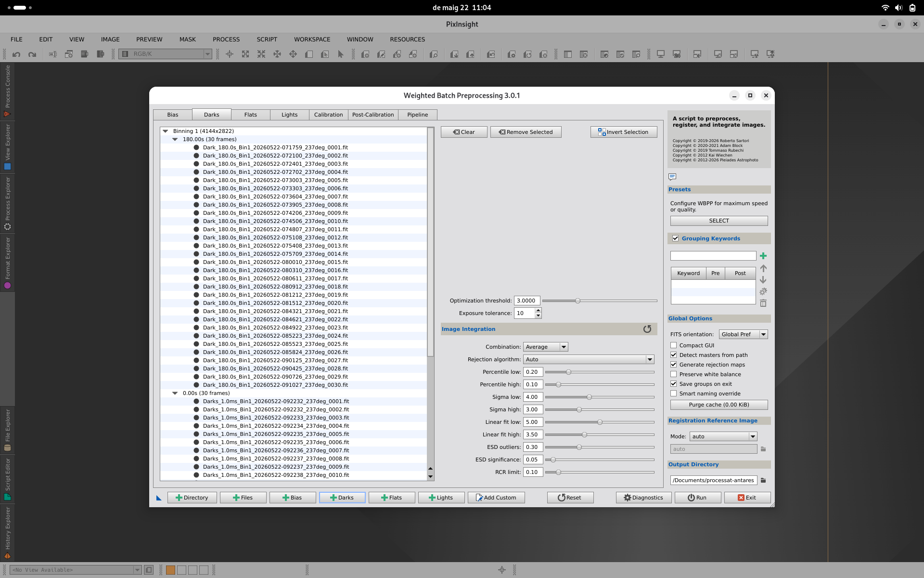This screenshot has width=924, height=578.
Task: Open the Process Explorer side panel
Action: tap(7, 203)
